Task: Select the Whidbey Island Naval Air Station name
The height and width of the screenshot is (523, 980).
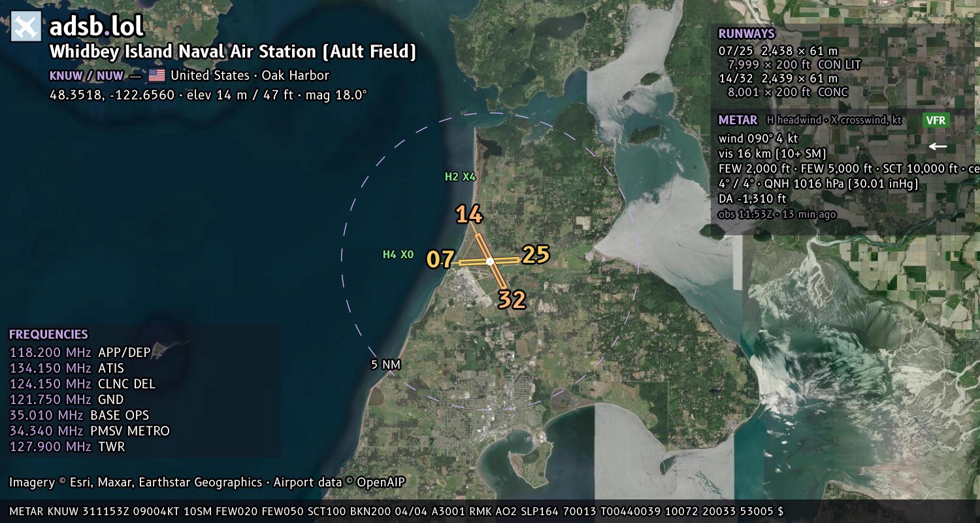Action: click(233, 52)
